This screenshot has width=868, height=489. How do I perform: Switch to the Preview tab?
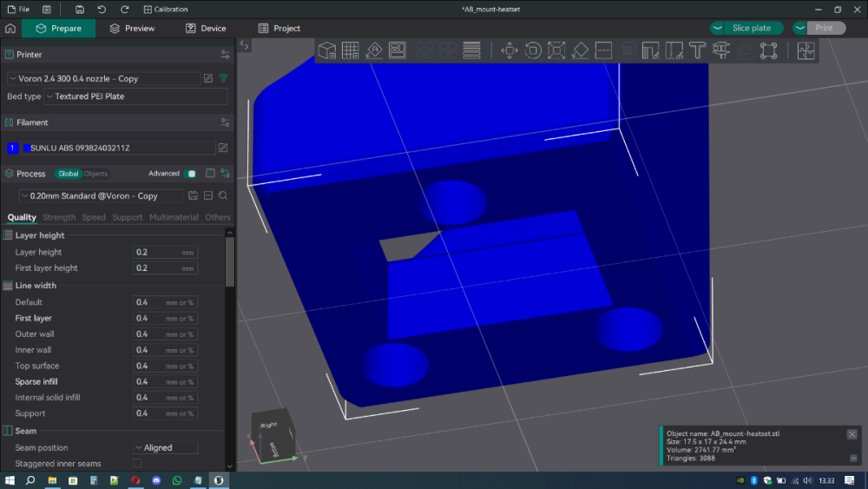coord(132,29)
